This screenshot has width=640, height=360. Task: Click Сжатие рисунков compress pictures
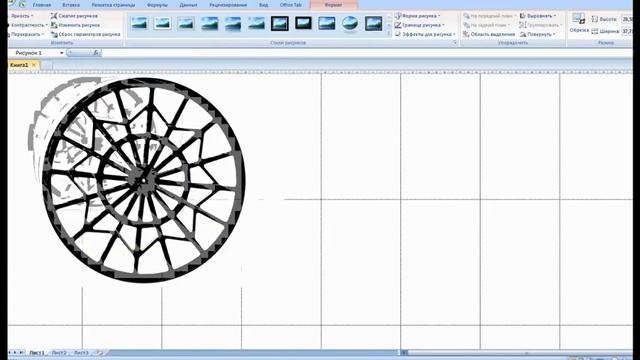pos(74,16)
